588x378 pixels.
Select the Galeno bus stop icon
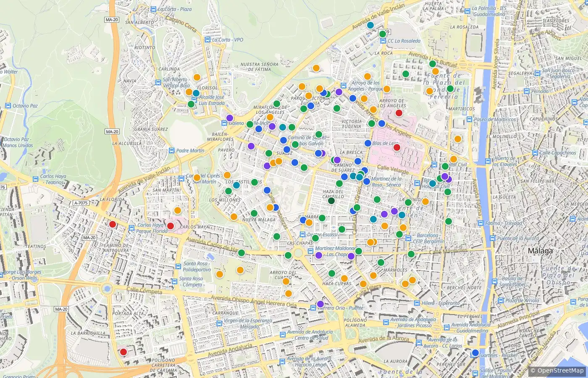[x=225, y=123]
